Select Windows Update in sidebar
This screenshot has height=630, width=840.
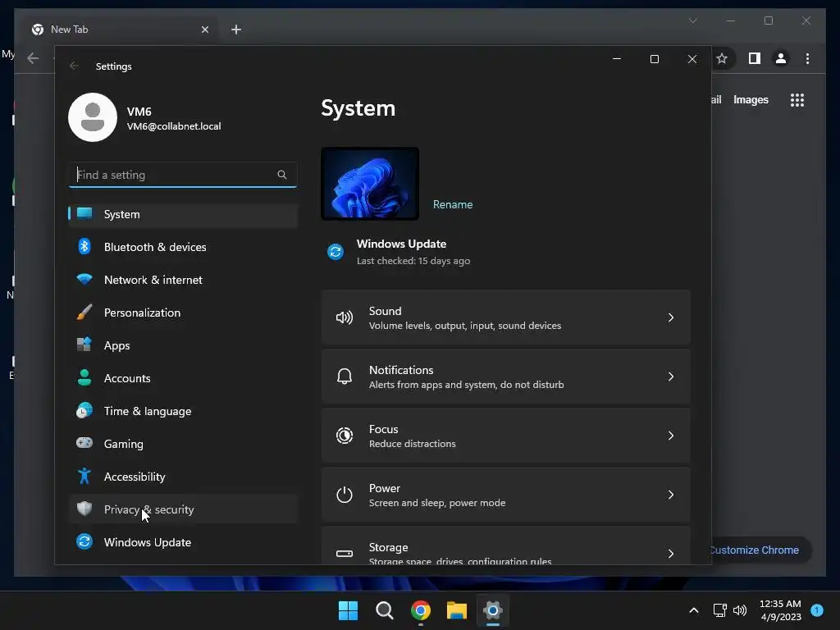point(183,542)
